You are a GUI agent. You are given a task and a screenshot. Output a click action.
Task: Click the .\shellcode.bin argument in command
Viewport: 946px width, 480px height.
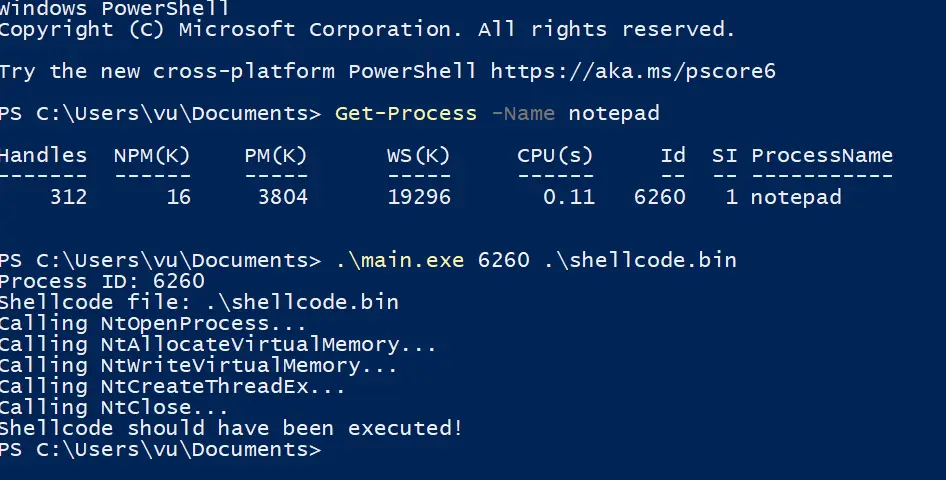640,260
